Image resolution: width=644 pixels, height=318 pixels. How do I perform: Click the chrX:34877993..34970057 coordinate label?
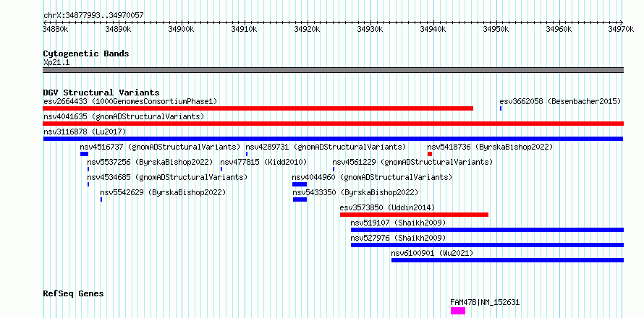[x=93, y=15]
